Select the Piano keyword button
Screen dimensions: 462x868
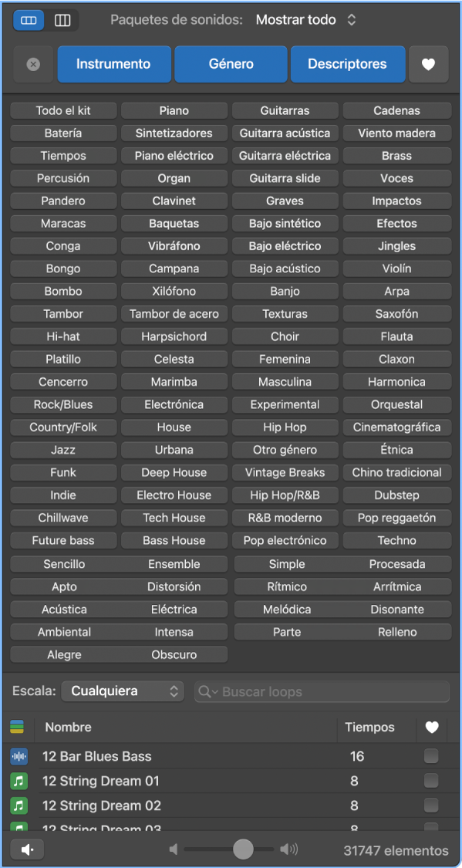(x=174, y=110)
